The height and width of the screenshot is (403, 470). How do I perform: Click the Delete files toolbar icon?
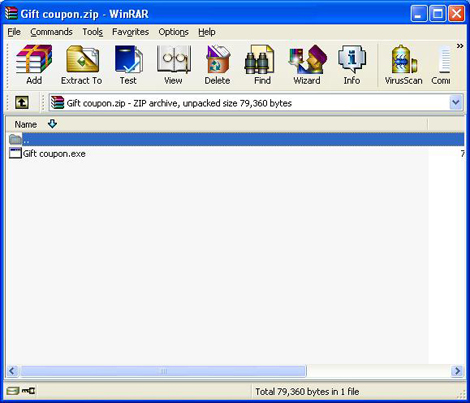(x=217, y=65)
